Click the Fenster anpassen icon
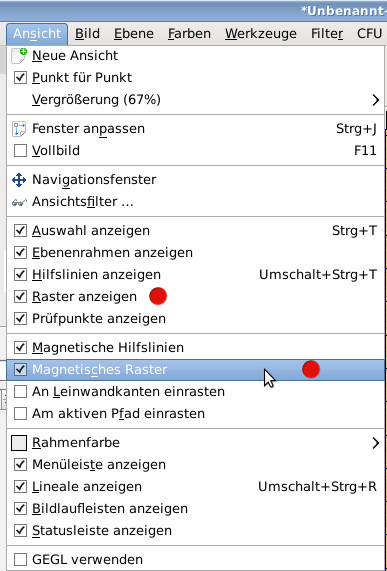This screenshot has width=387, height=571. pos(19,129)
